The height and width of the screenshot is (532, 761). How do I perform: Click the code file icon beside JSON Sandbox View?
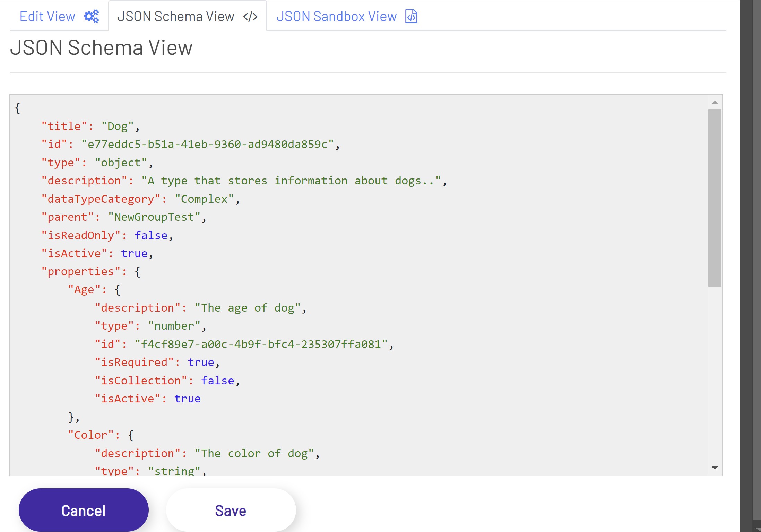411,16
